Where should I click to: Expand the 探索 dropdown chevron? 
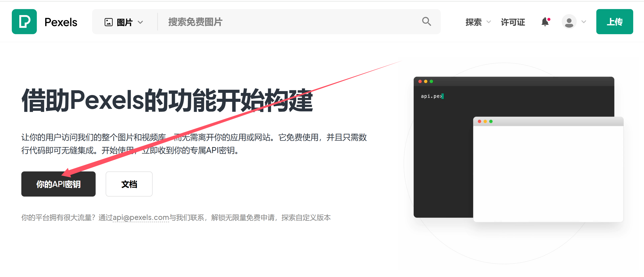tap(488, 22)
